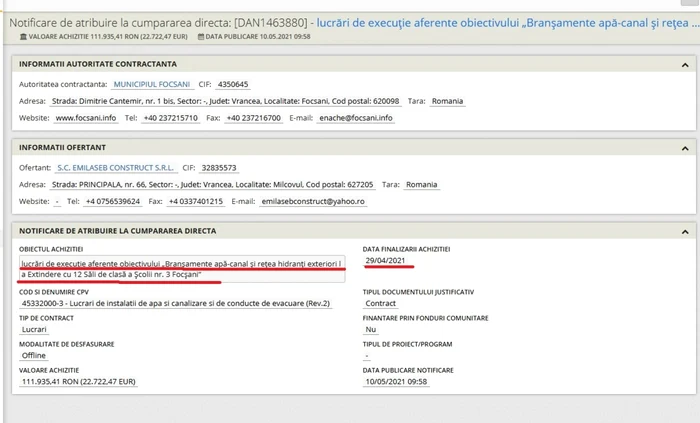Select the www.focsani.info website value

click(x=86, y=118)
